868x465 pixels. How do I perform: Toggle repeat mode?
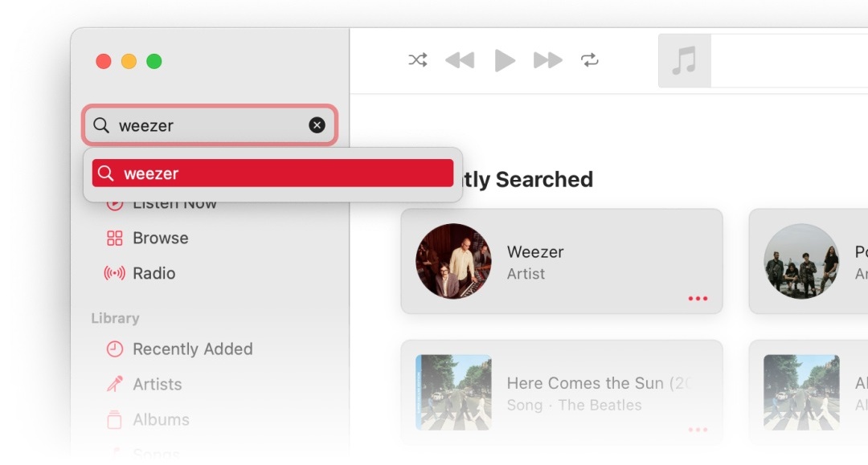tap(590, 60)
